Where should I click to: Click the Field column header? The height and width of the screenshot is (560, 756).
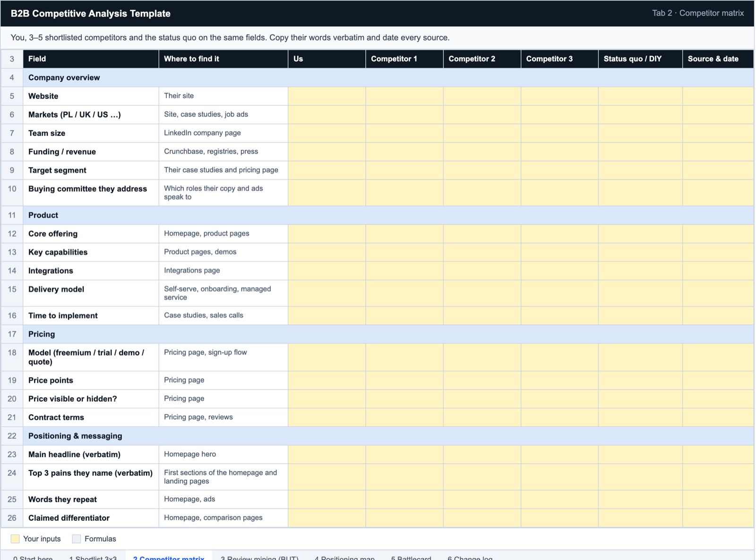click(91, 59)
